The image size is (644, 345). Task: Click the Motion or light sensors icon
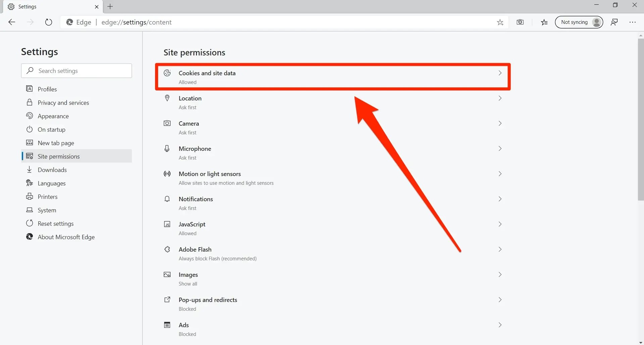click(167, 174)
